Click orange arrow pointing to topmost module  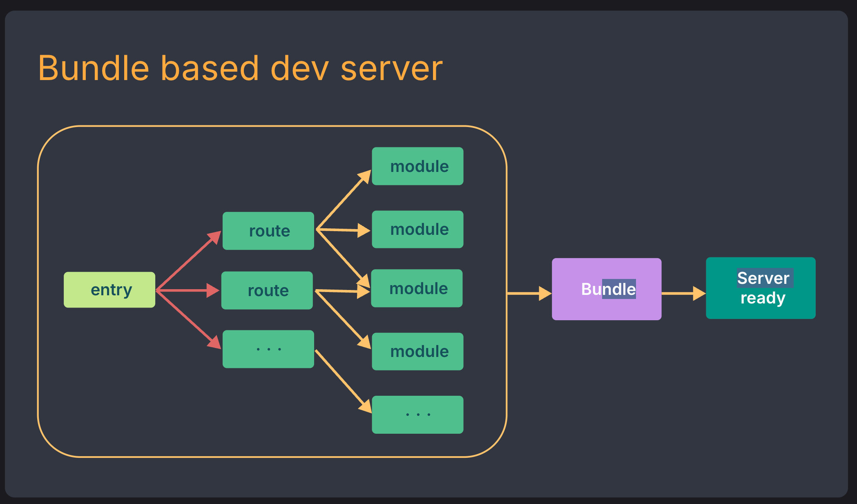pos(343,200)
